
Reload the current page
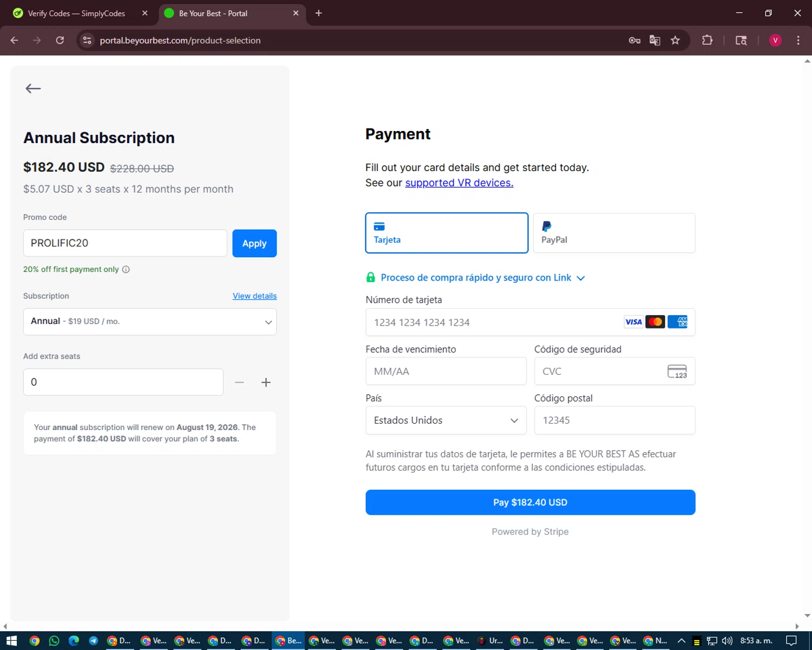tap(60, 40)
